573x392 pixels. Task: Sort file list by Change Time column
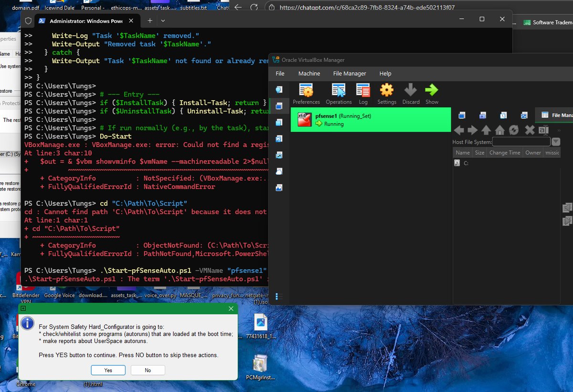coord(505,153)
